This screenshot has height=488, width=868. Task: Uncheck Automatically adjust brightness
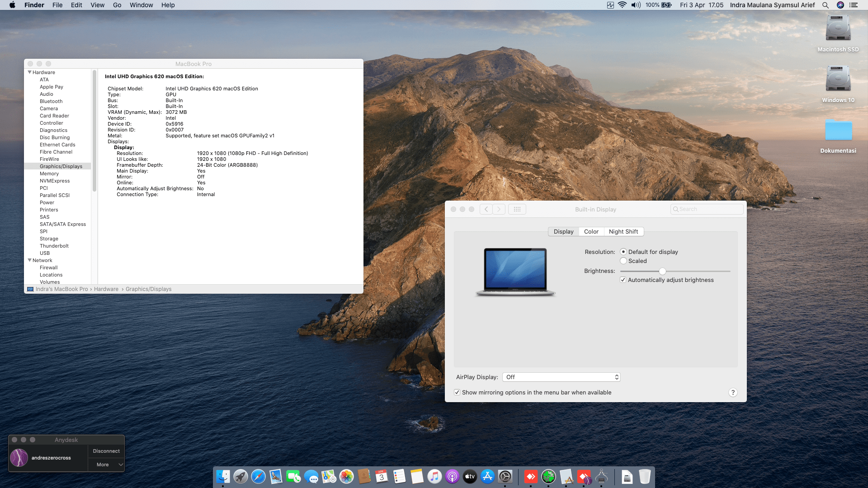[623, 280]
